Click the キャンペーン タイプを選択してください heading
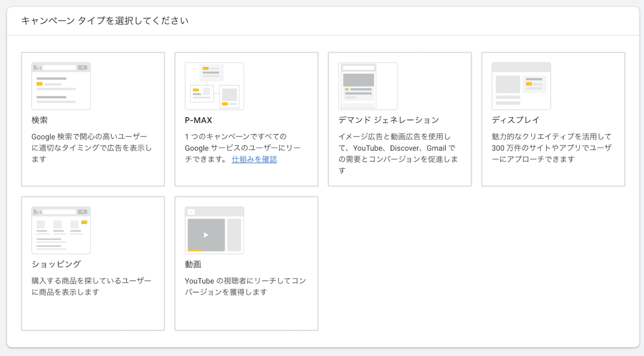 [x=105, y=21]
